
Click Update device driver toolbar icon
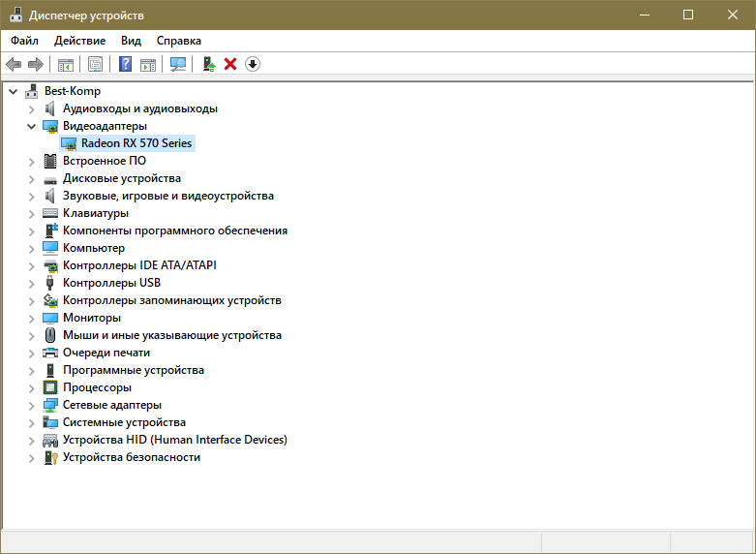click(209, 64)
